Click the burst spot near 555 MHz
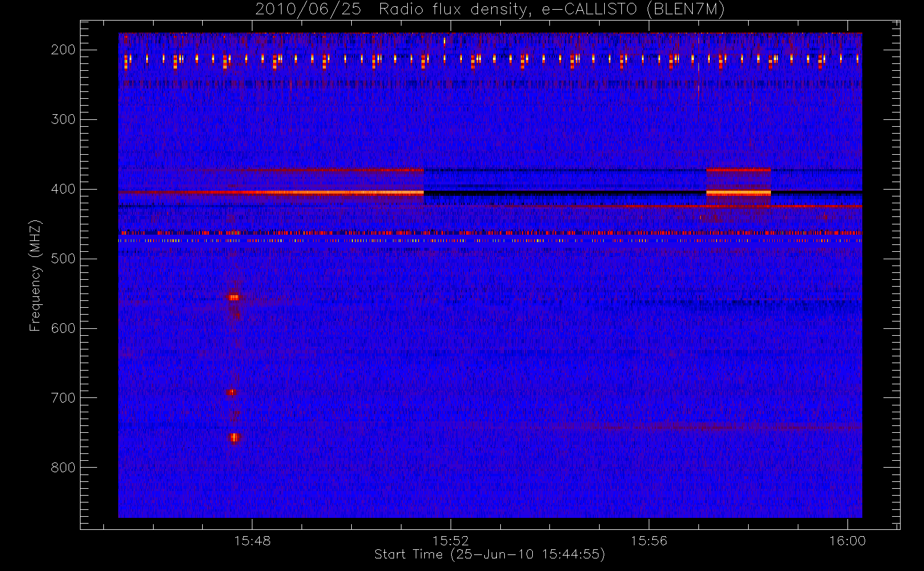The image size is (924, 571). (x=234, y=297)
